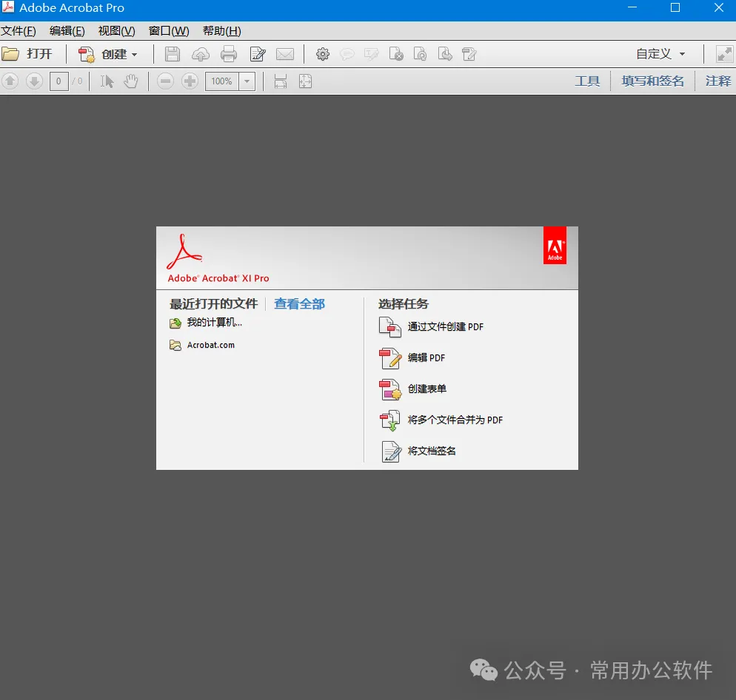Click the sticky note comment icon
Viewport: 736px width, 700px height.
[x=347, y=55]
